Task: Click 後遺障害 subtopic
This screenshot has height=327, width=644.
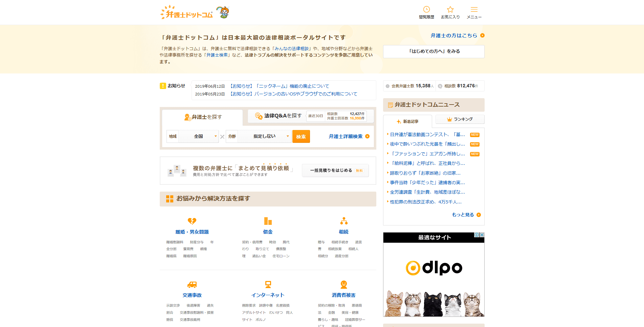Action: 193,306
